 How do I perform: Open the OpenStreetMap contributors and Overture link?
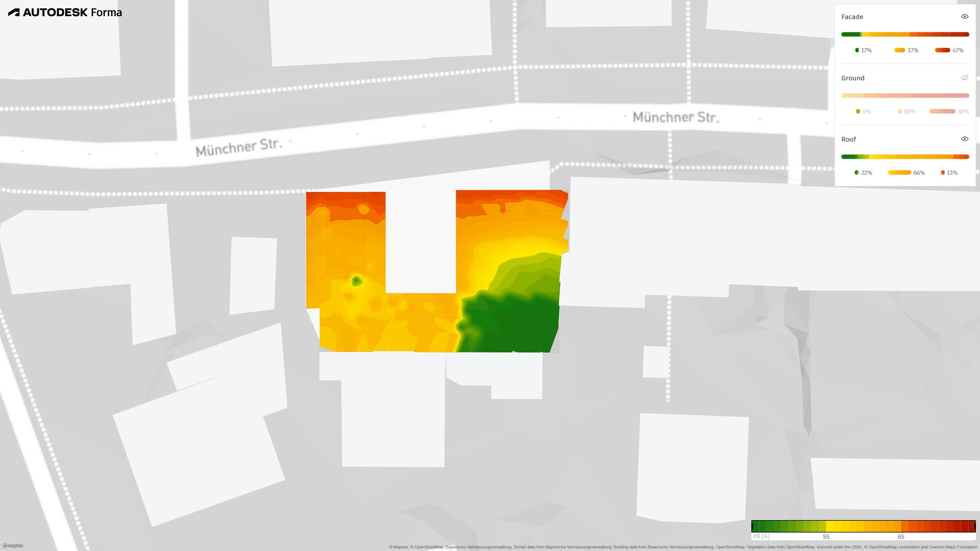pos(921,547)
